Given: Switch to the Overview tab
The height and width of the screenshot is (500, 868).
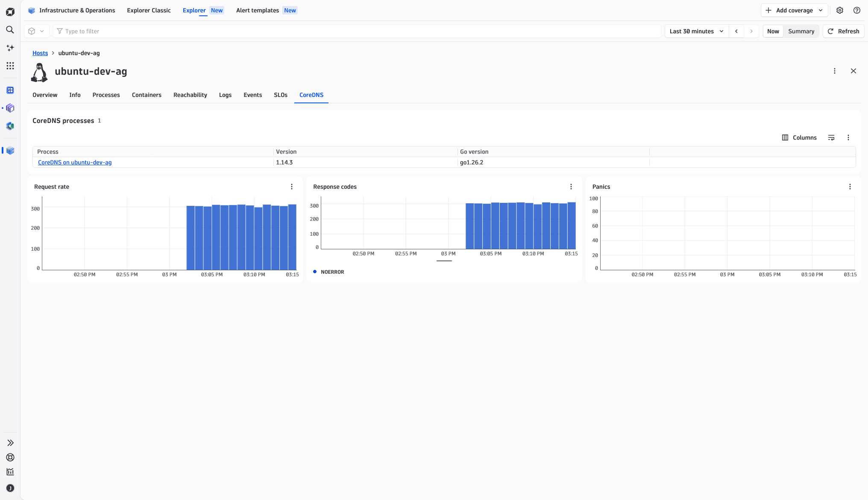Looking at the screenshot, I should [45, 95].
